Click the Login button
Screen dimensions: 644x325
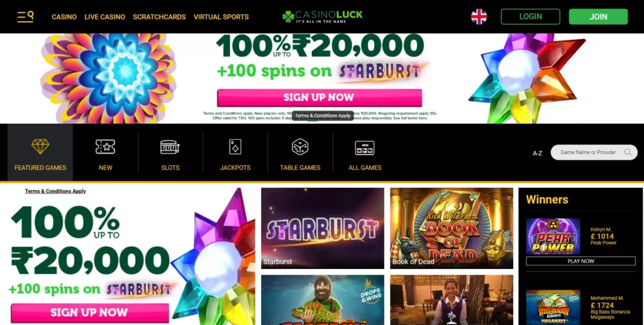coord(530,17)
